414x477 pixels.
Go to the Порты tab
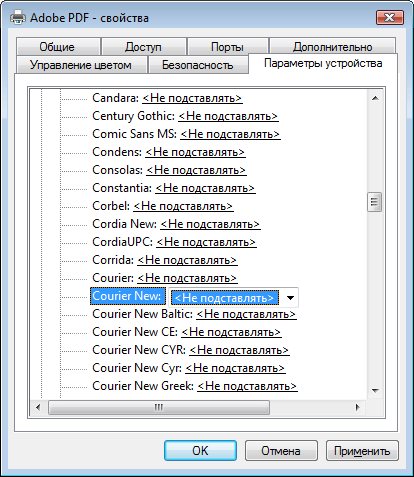pos(228,47)
